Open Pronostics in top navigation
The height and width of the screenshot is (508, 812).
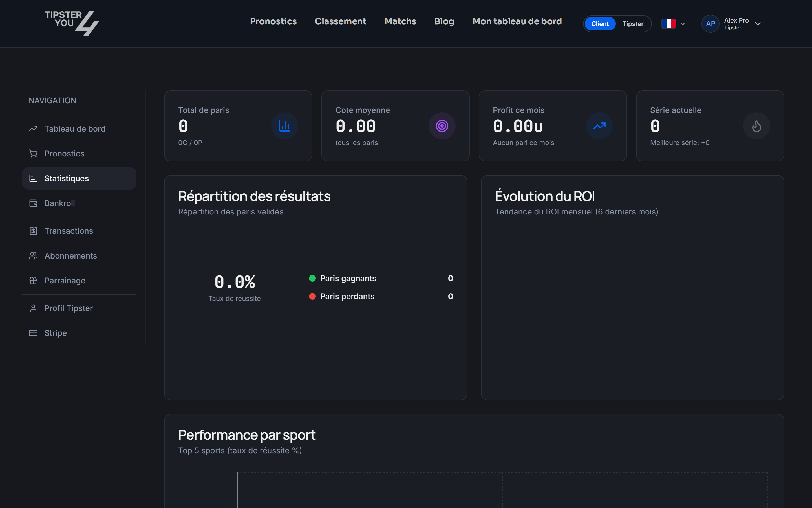pyautogui.click(x=273, y=21)
